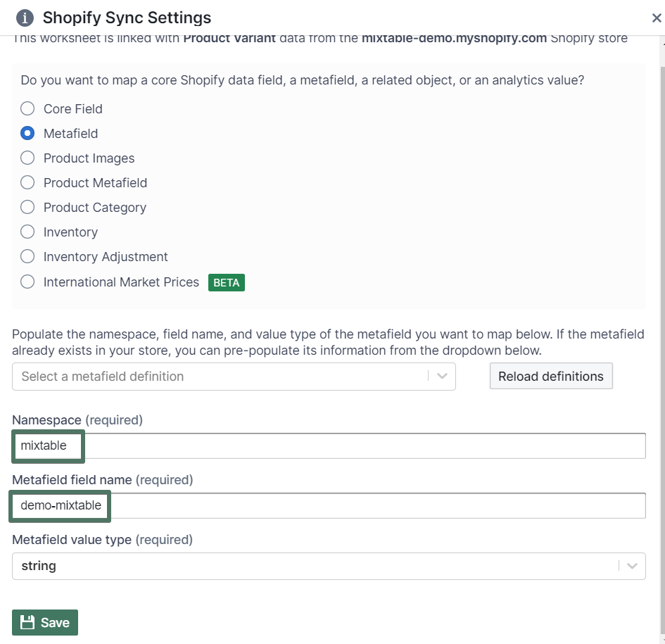665x644 pixels.
Task: Select the Core Field radio option
Action: [x=27, y=108]
